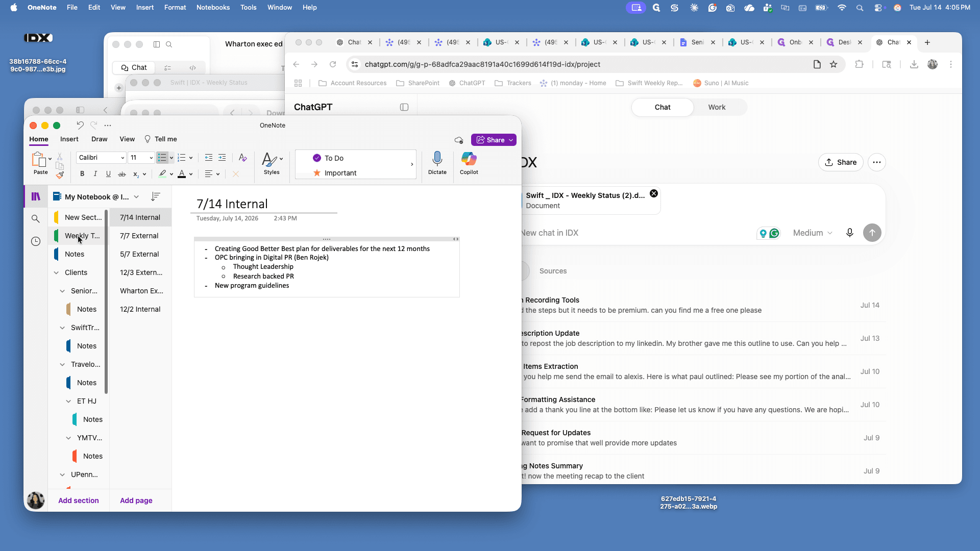Expand the My Notebook selector chevron

(x=136, y=197)
